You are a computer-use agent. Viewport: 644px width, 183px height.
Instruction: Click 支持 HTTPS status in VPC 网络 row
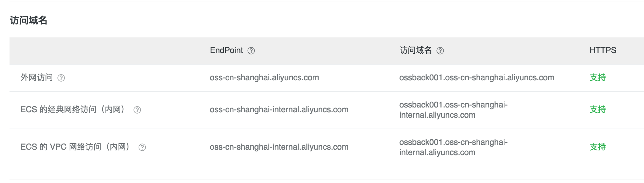(x=597, y=147)
